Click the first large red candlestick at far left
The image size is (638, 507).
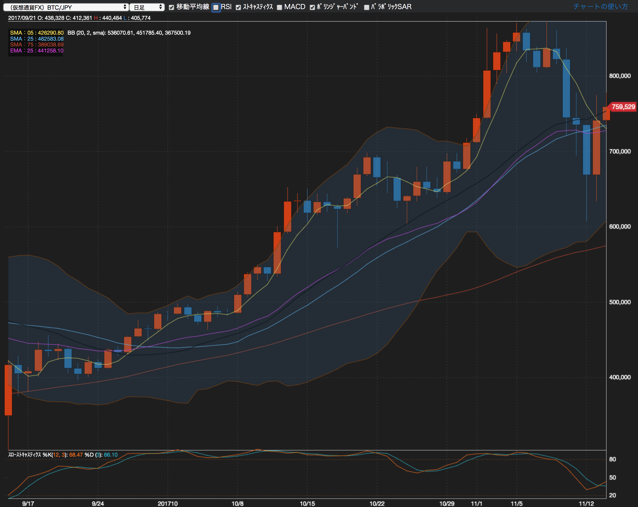coord(8,390)
